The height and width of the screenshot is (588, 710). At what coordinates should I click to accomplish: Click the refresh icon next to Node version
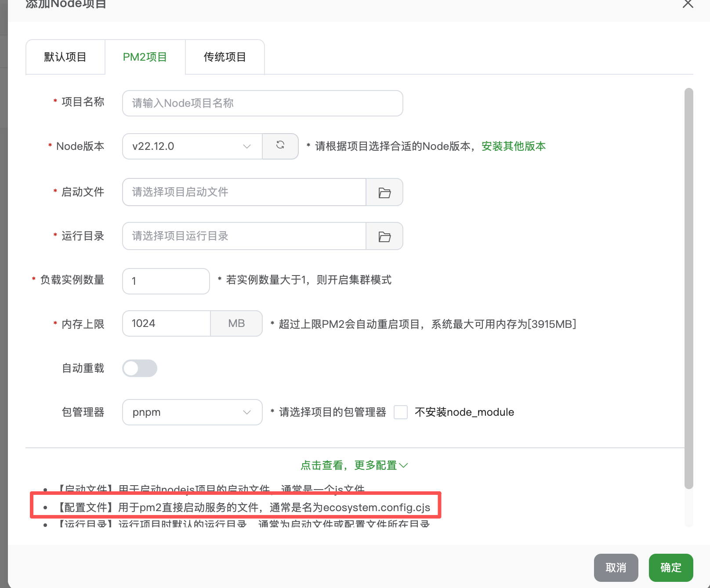point(280,146)
